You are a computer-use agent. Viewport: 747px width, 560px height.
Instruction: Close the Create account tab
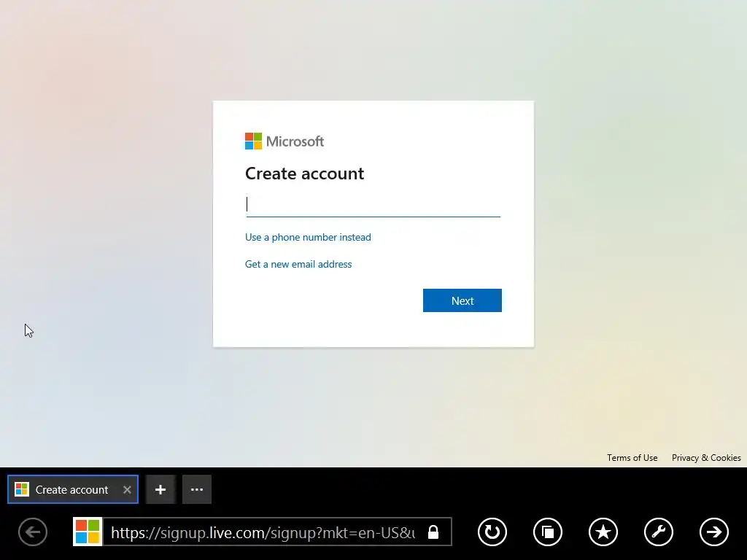[x=127, y=489]
